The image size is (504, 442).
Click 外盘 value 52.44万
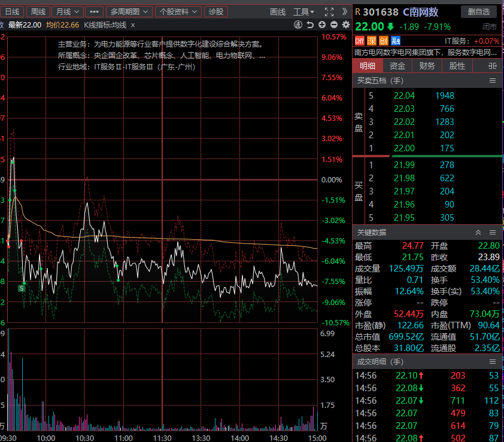[x=409, y=314]
